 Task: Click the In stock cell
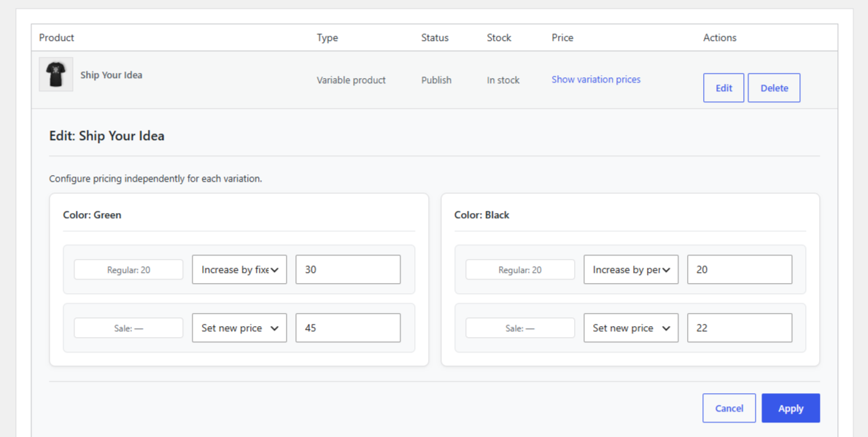tap(503, 80)
